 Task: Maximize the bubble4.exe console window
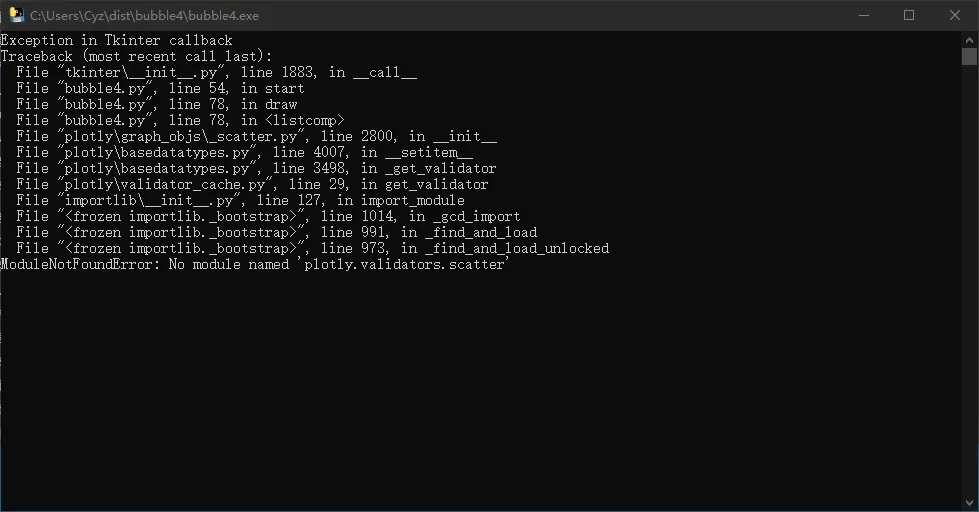pos(909,15)
